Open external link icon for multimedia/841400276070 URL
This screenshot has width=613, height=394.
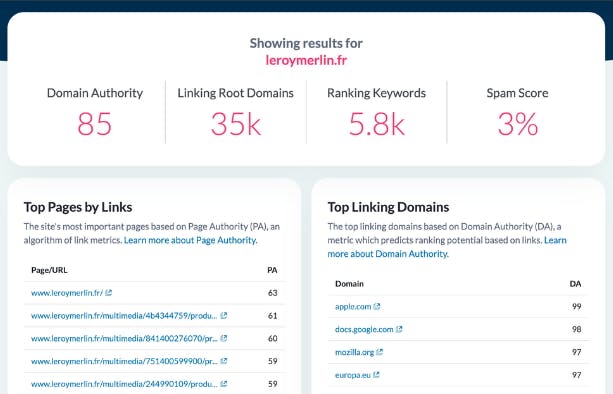(224, 338)
